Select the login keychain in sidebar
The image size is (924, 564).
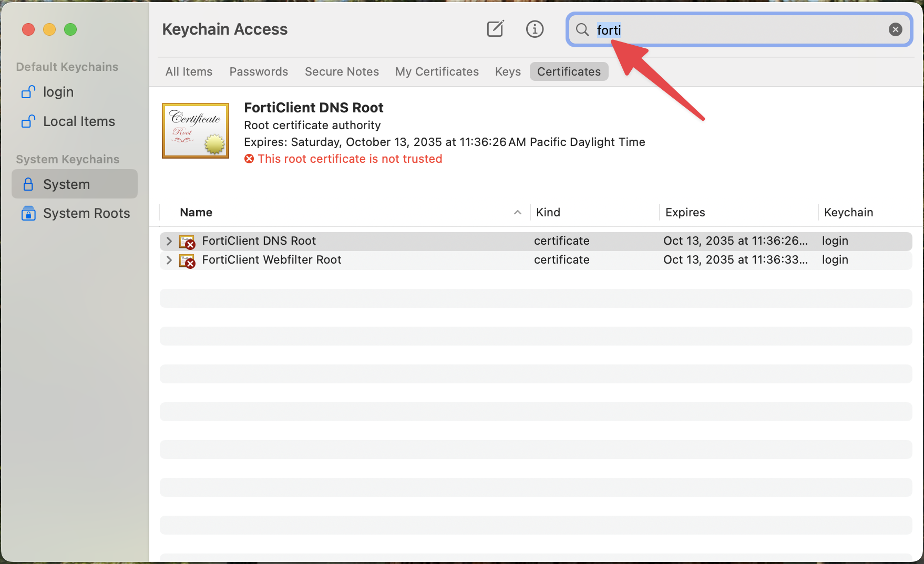(x=58, y=92)
